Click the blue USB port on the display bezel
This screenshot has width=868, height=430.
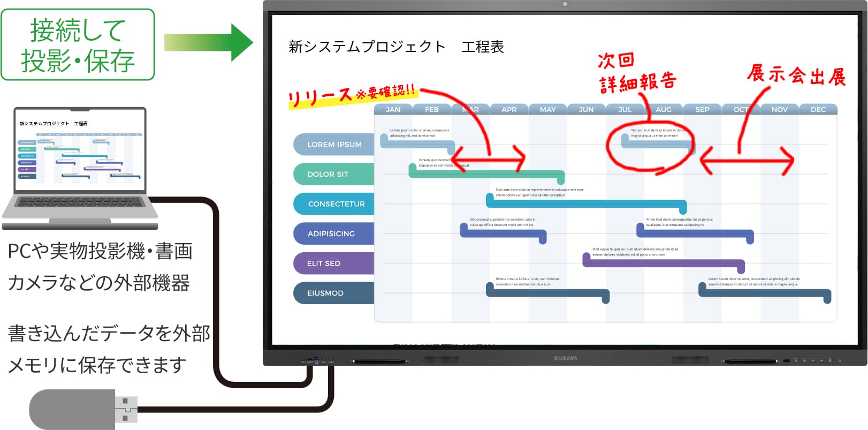(317, 359)
